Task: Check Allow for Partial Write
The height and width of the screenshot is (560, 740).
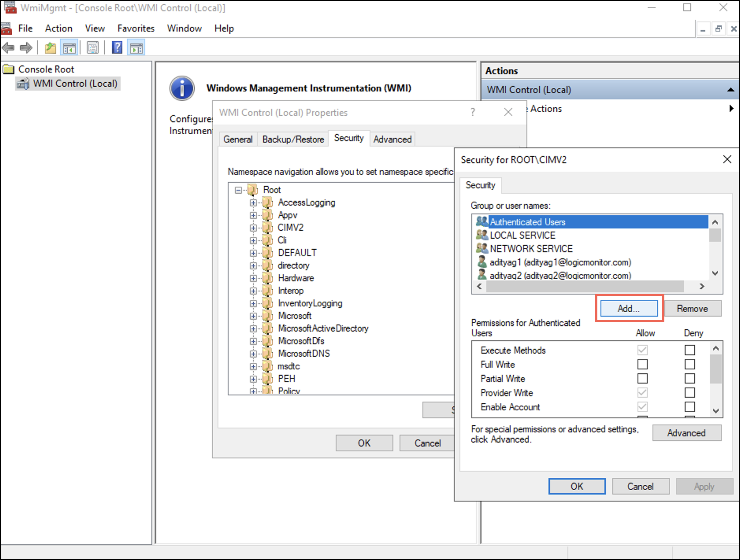Action: click(x=642, y=378)
